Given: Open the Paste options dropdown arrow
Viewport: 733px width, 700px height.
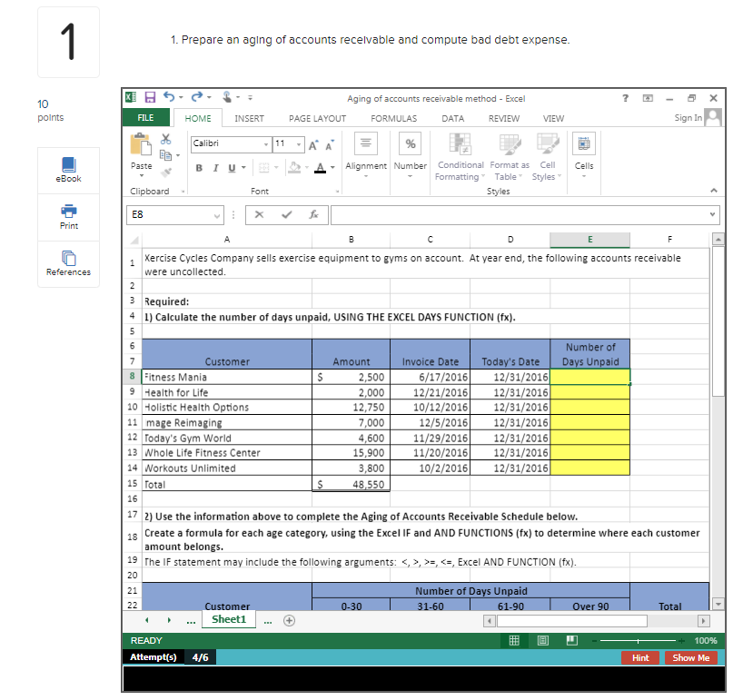Looking at the screenshot, I should tap(141, 176).
